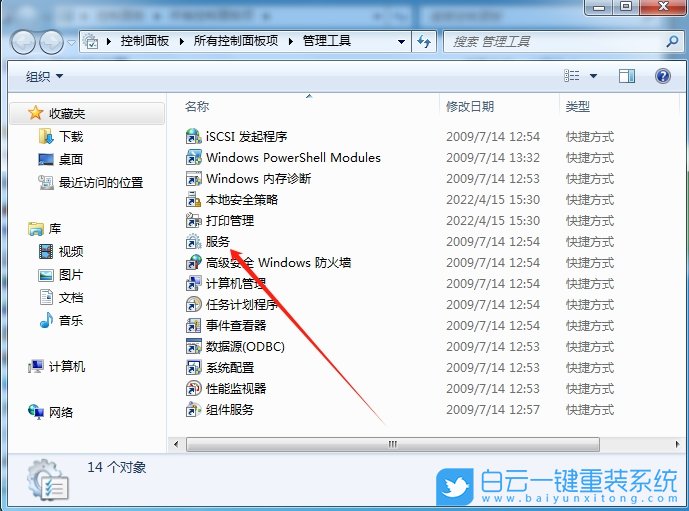The width and height of the screenshot is (689, 511).
Task: Select the 数据源(ODBC) icon
Action: pos(194,347)
